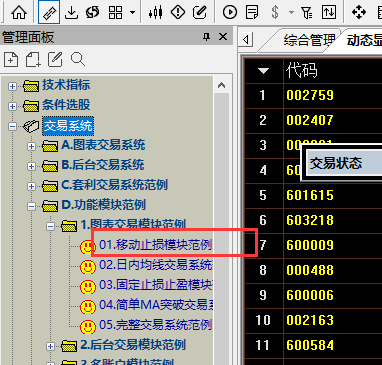Select A.图表交易系统 folder
The image size is (382, 365).
[103, 145]
